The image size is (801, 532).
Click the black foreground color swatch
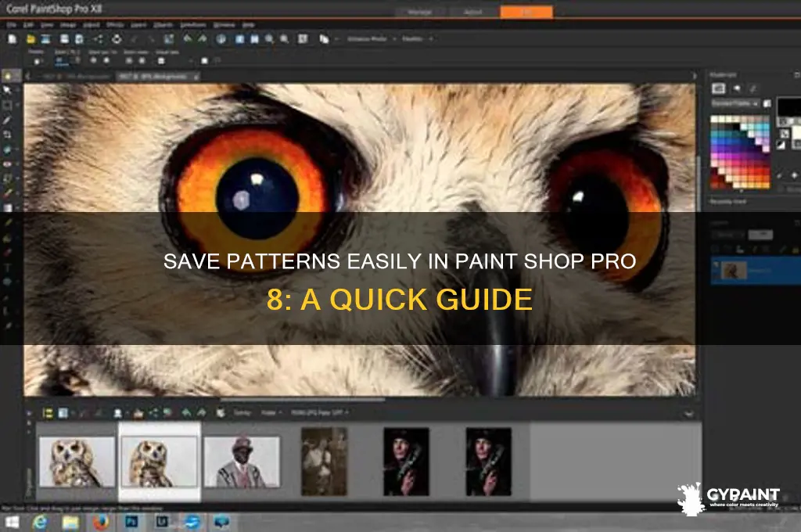(x=788, y=107)
